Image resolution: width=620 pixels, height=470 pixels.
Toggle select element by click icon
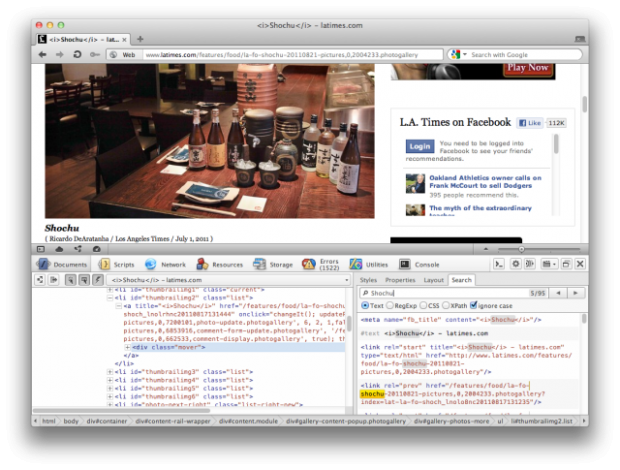click(x=70, y=280)
